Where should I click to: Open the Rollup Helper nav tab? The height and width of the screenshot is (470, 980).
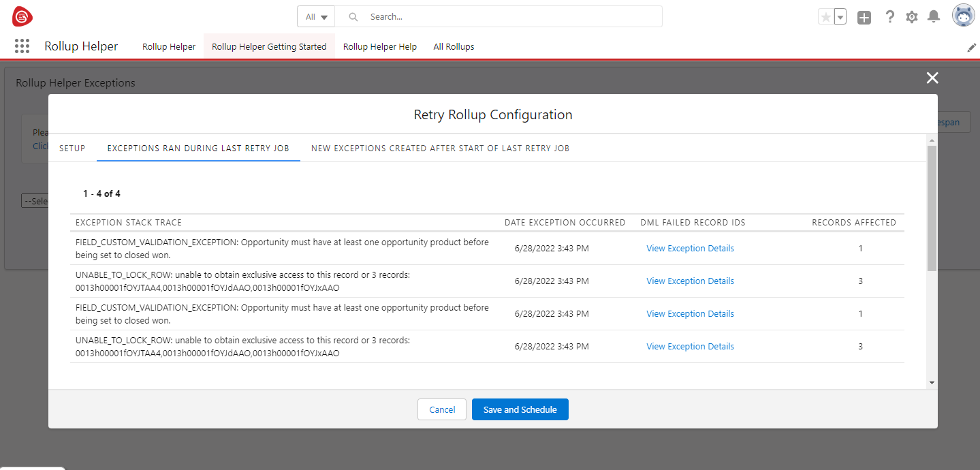click(169, 46)
